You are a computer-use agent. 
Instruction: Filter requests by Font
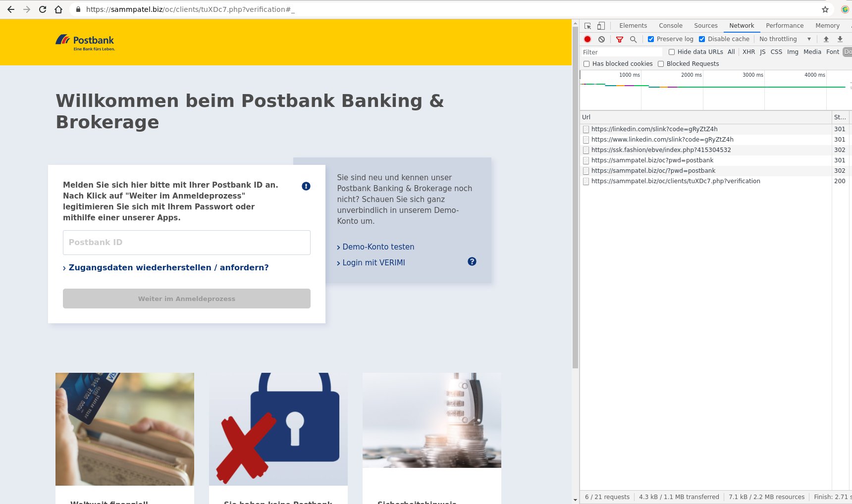[833, 52]
